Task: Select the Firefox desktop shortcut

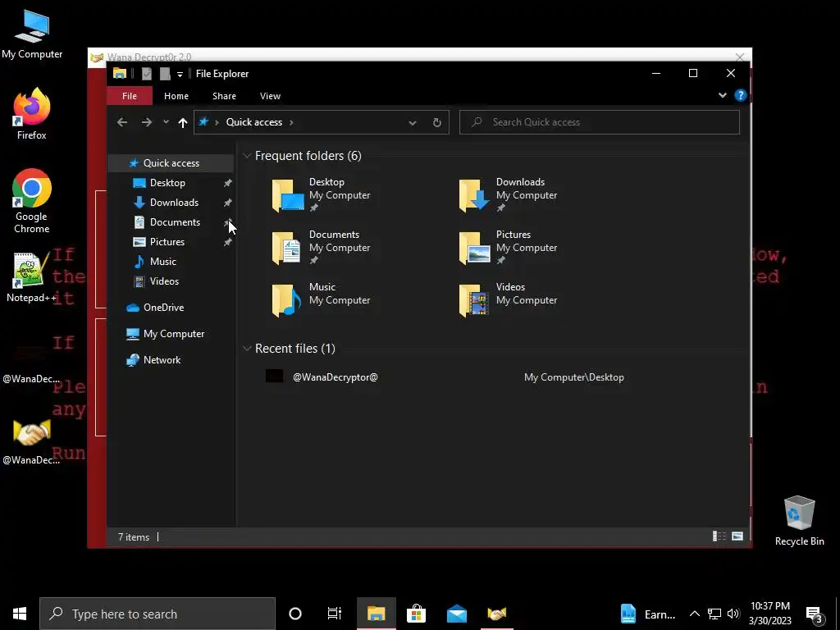Action: point(32,114)
